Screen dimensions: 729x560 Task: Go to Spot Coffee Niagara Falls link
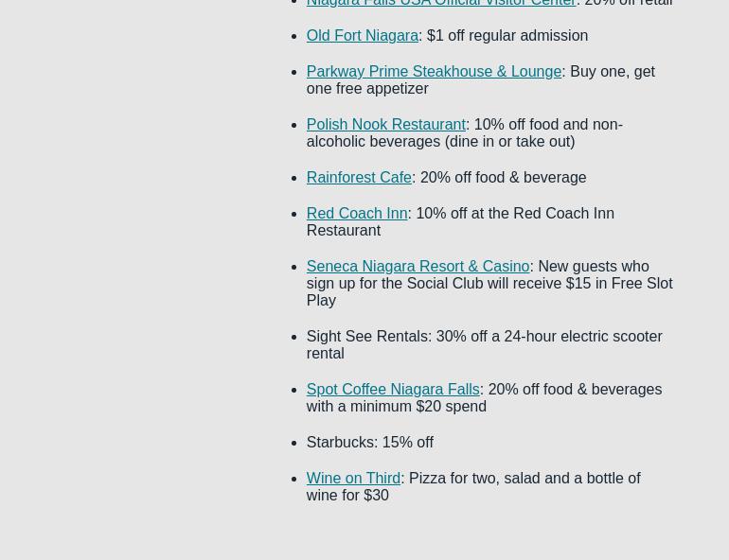(392, 390)
